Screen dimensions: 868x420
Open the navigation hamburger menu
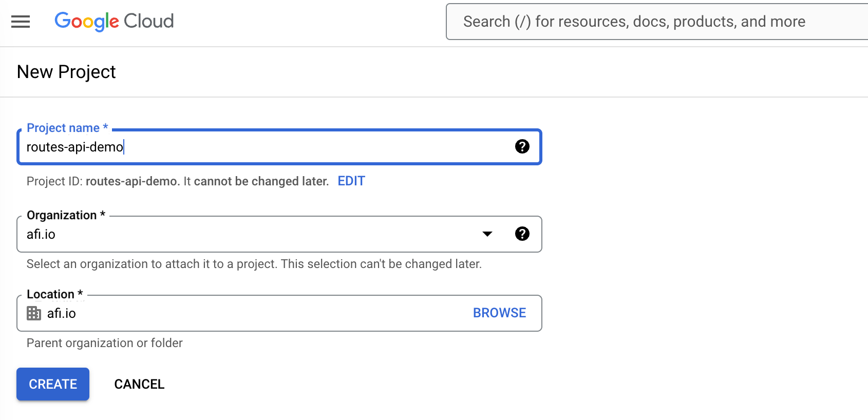point(20,22)
